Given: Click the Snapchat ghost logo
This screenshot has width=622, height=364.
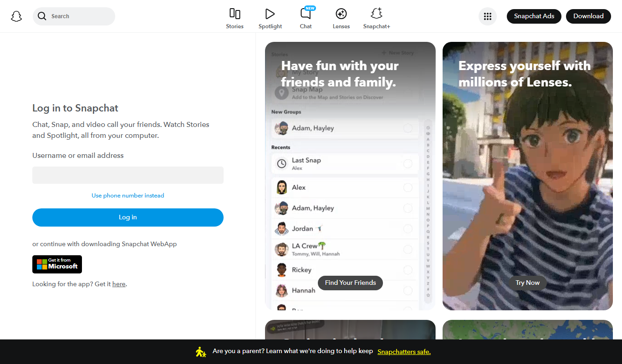Looking at the screenshot, I should [x=16, y=16].
